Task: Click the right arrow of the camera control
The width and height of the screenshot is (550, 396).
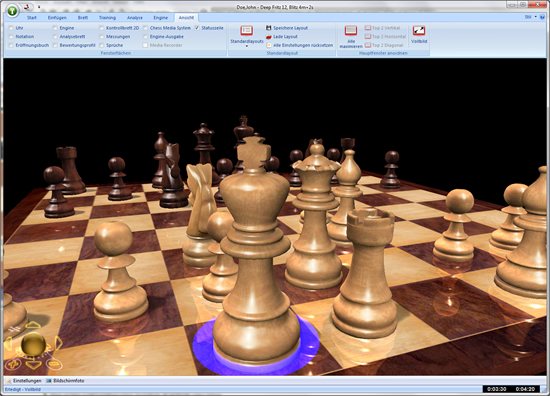Action: [58, 343]
